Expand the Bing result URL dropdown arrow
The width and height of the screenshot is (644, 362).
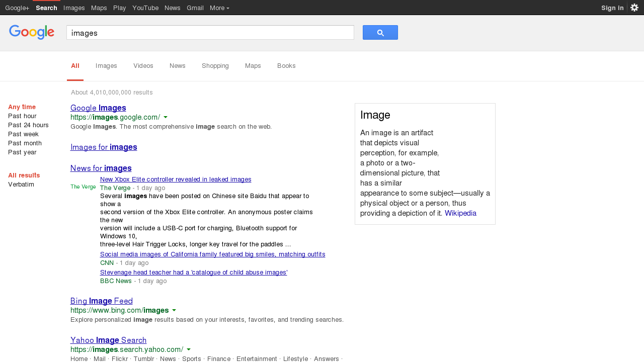174,311
